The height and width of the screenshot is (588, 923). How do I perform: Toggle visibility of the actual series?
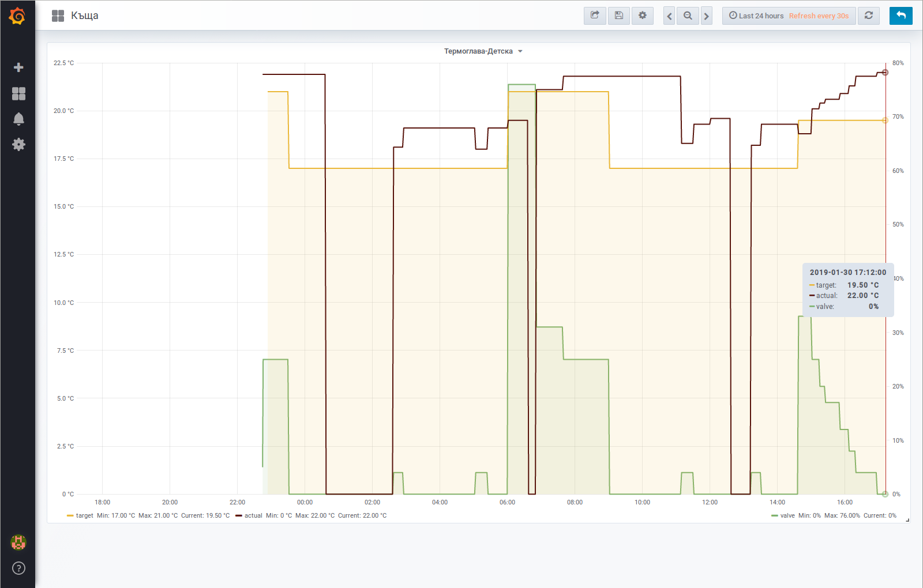(252, 515)
